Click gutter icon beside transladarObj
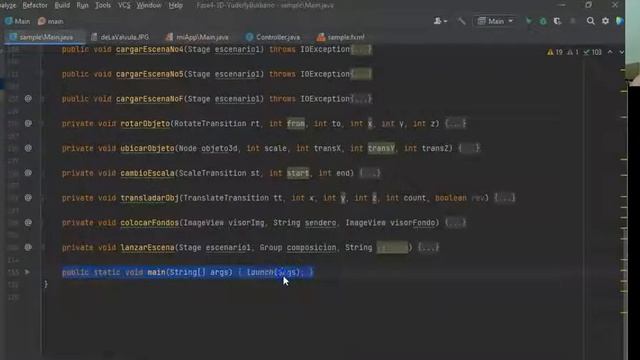Screen dimensions: 640x360 28,198
